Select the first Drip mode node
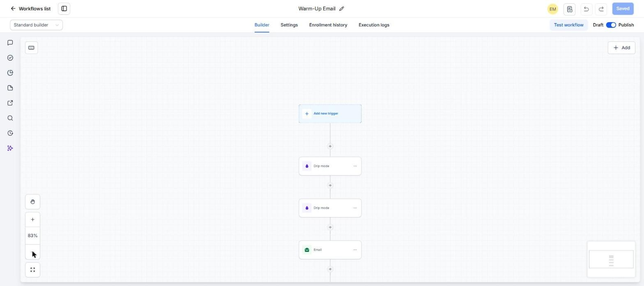 (x=330, y=166)
